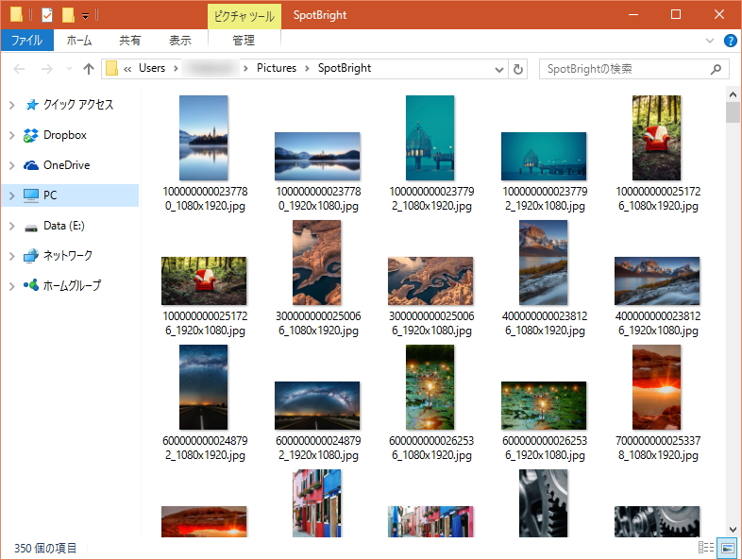Expand the ネットワーク tree node
Viewport: 742px width, 560px height.
pos(12,256)
